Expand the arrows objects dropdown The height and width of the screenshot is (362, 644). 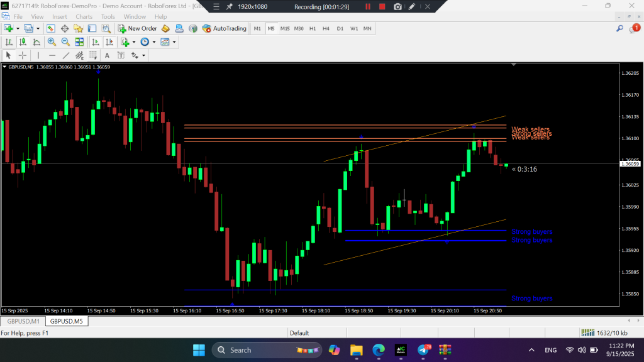(x=144, y=55)
